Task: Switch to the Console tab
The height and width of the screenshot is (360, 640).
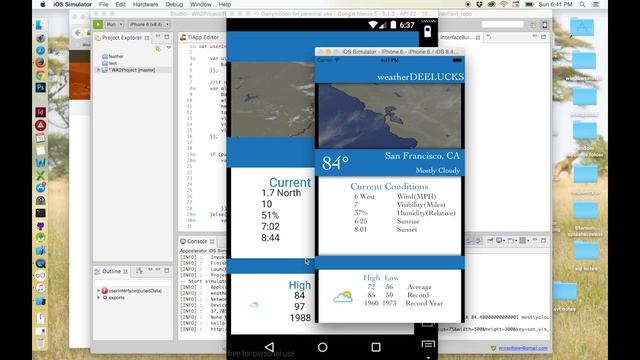Action: [198, 241]
